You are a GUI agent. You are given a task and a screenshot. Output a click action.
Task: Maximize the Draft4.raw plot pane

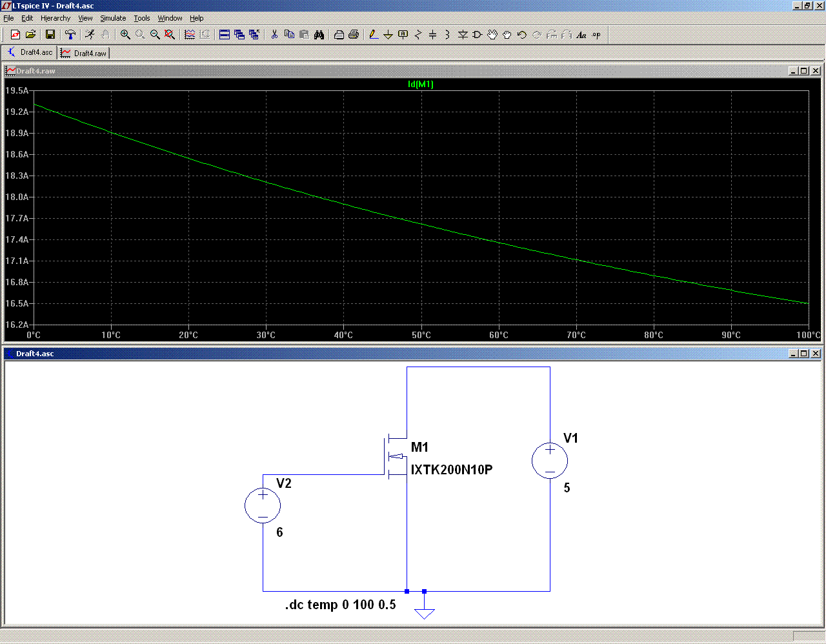click(805, 71)
